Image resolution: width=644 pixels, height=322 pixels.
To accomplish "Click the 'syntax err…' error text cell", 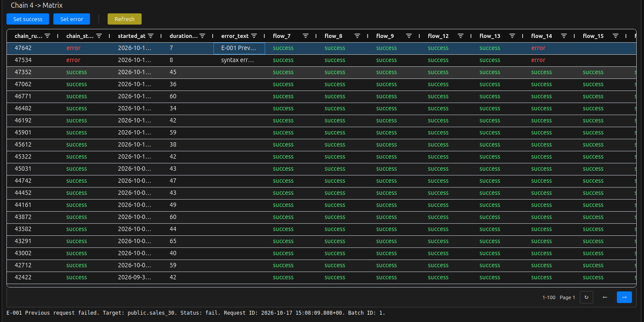I will pyautogui.click(x=239, y=60).
